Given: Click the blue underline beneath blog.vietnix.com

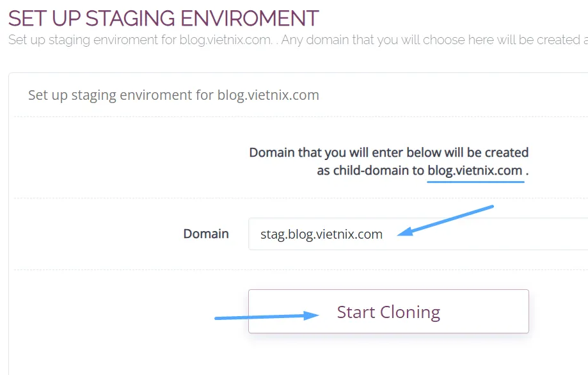Looking at the screenshot, I should pos(475,181).
